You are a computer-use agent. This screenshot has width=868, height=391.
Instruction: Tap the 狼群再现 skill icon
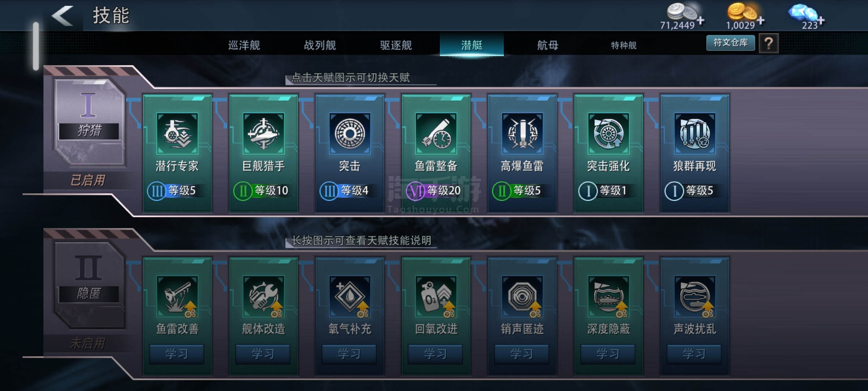[695, 134]
